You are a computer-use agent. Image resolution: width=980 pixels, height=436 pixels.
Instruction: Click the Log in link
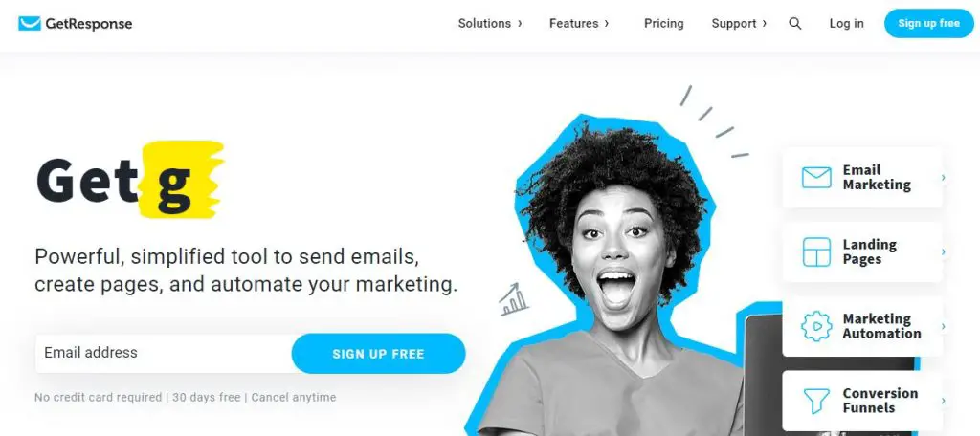846,24
